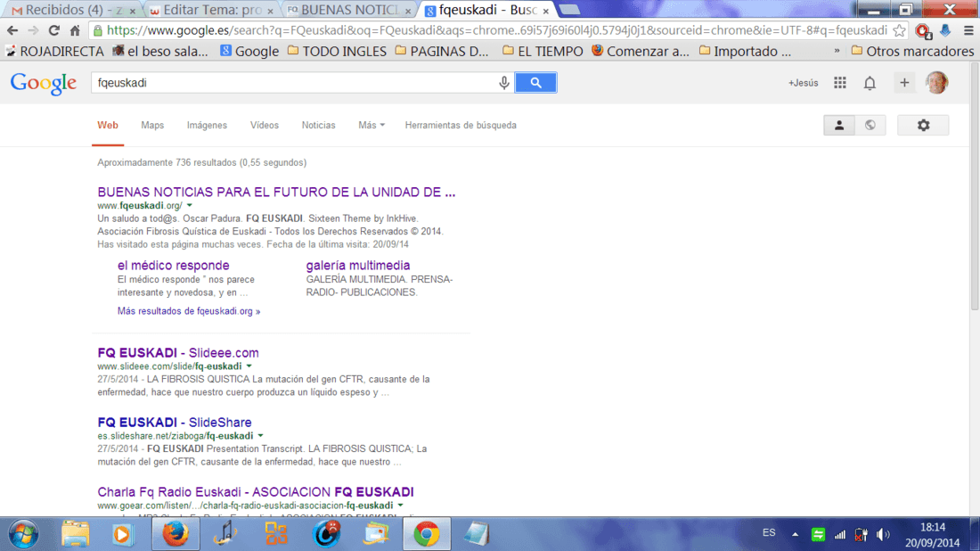Expand the Más search dropdown

click(x=372, y=125)
